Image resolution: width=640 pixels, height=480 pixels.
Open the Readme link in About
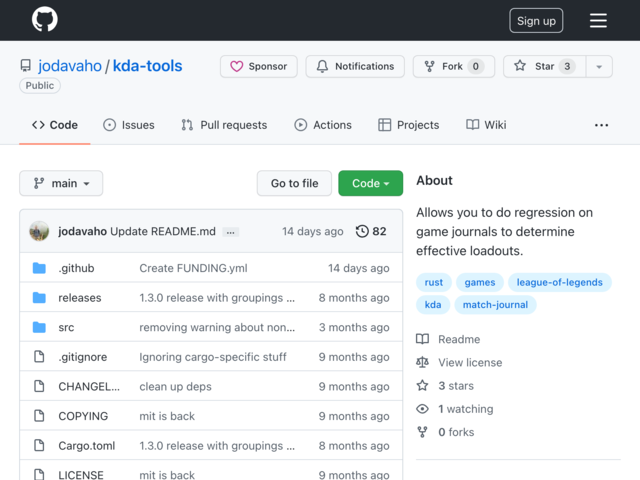[459, 339]
